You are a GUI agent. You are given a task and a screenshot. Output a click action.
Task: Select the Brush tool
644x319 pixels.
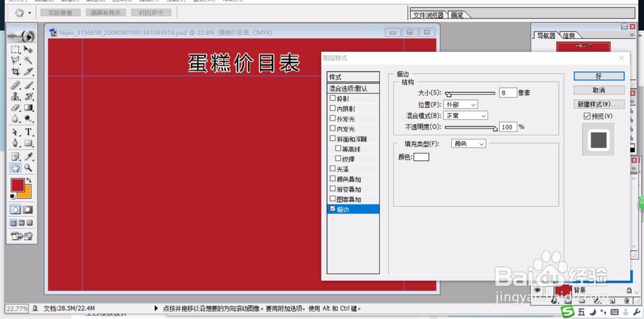(28, 86)
